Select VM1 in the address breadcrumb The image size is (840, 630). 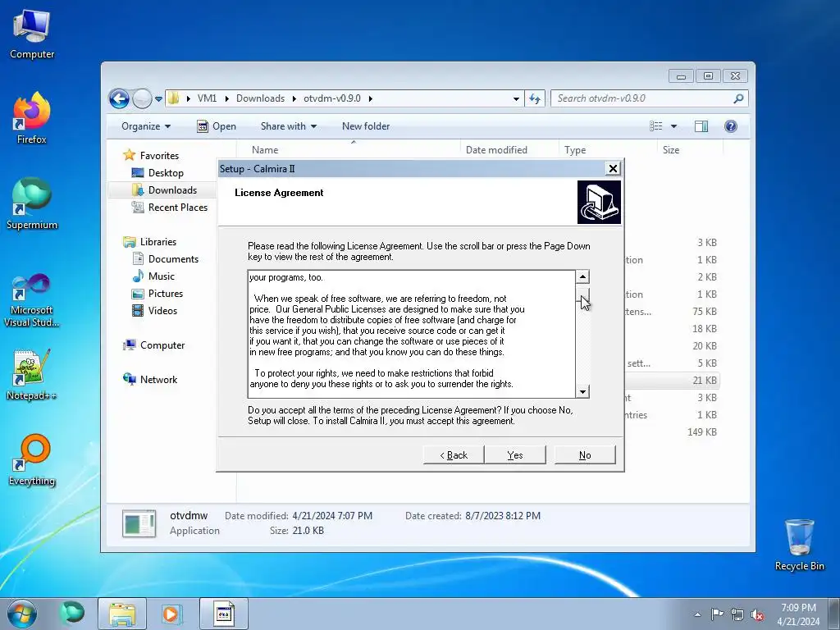click(x=207, y=98)
